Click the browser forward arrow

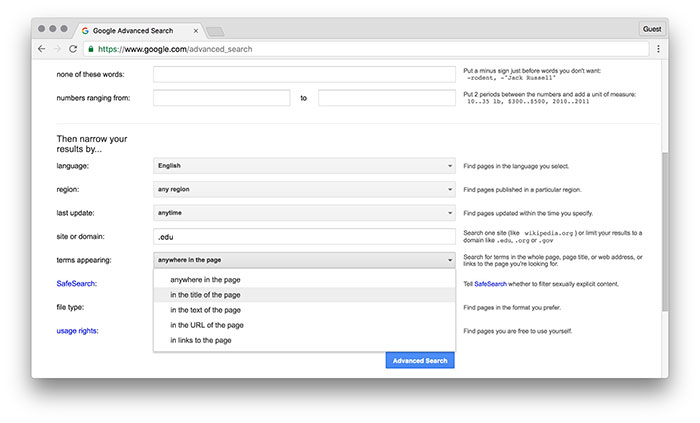click(x=57, y=48)
